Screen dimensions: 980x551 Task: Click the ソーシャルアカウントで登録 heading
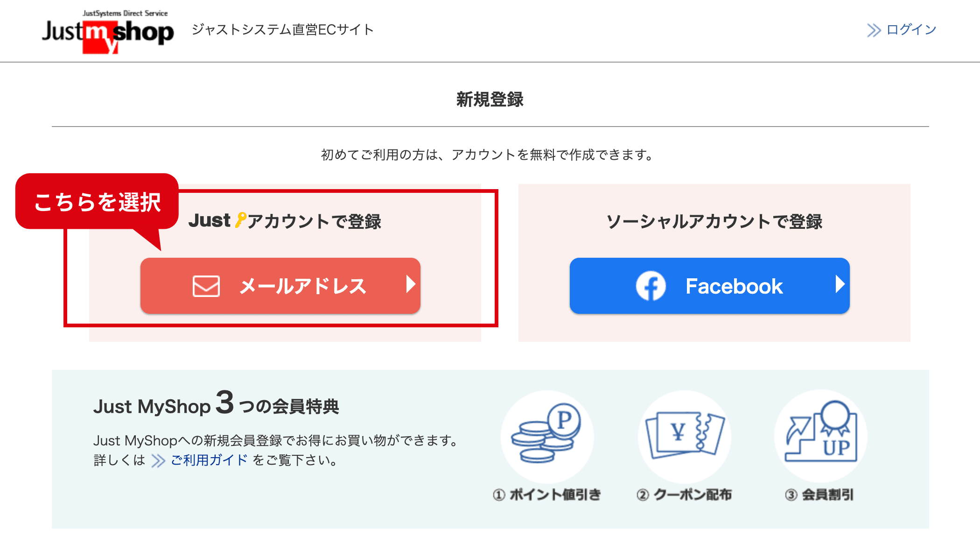point(714,221)
